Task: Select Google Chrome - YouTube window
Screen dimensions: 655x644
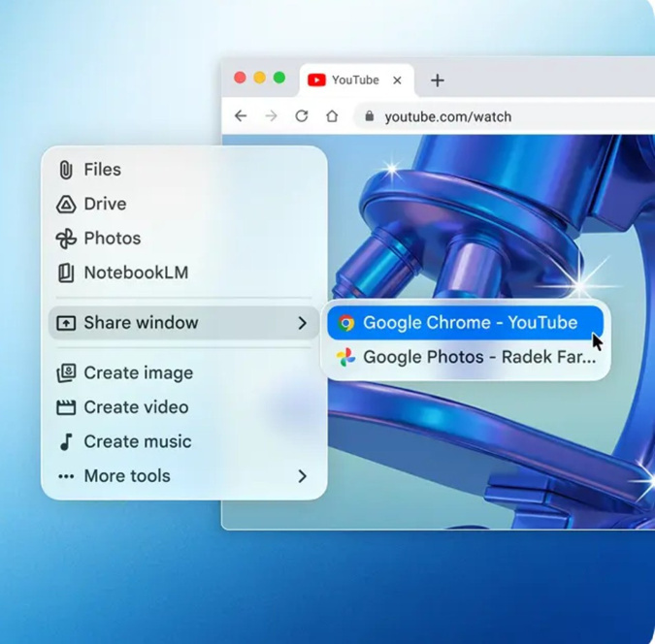Action: [469, 323]
